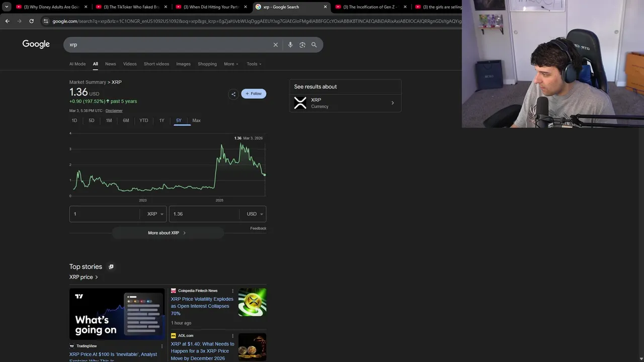Open XRP Price Volatility Explodes article
Screen dimensions: 644x362
point(202,306)
